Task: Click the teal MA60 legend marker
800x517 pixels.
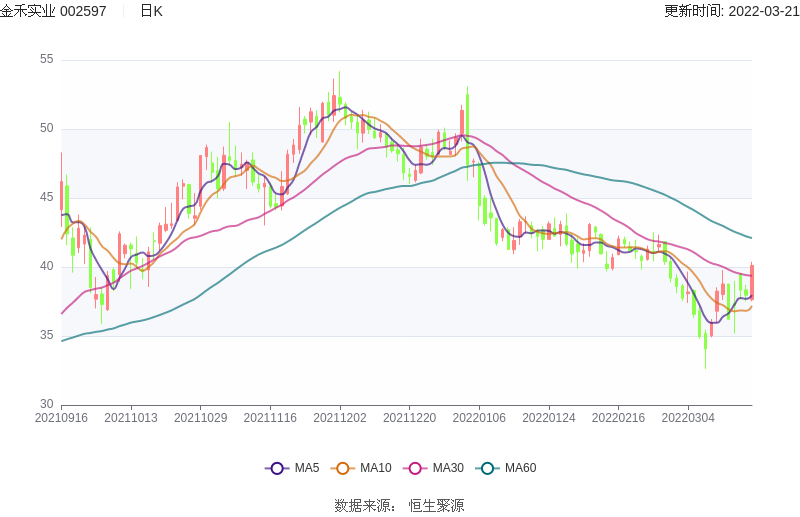Action: (x=487, y=468)
